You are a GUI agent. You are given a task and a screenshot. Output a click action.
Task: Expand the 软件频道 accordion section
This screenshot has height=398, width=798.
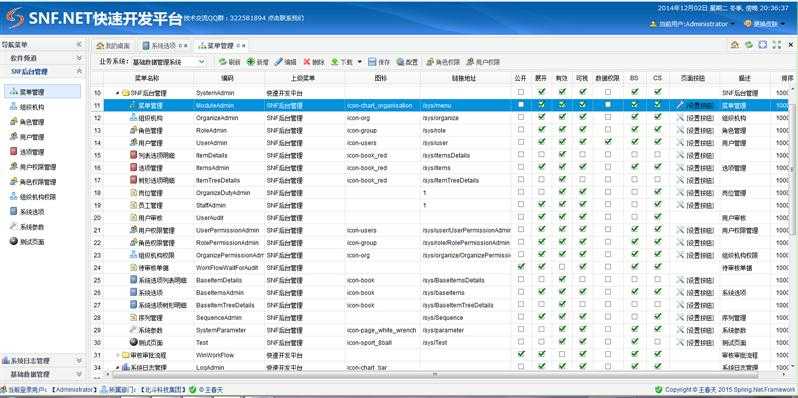tap(79, 59)
